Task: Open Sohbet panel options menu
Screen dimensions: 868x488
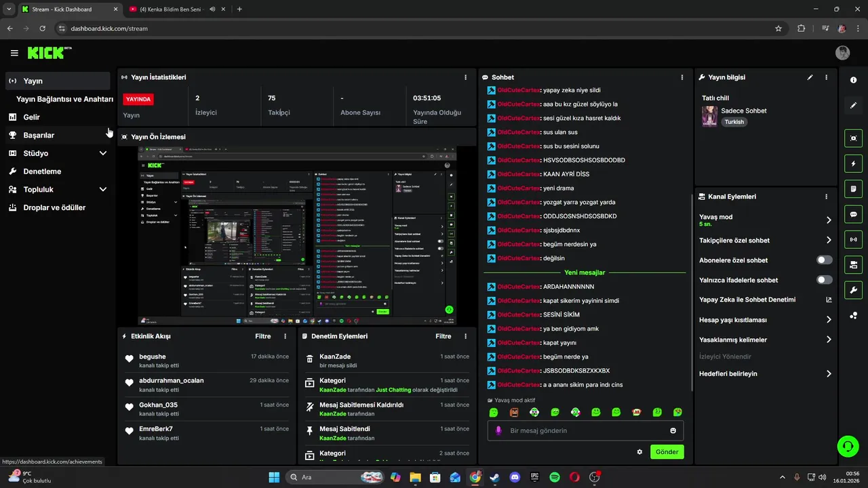Action: pos(682,77)
